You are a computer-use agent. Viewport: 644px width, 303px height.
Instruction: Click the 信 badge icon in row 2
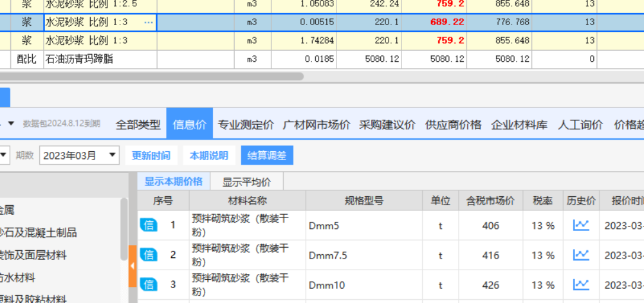point(148,255)
